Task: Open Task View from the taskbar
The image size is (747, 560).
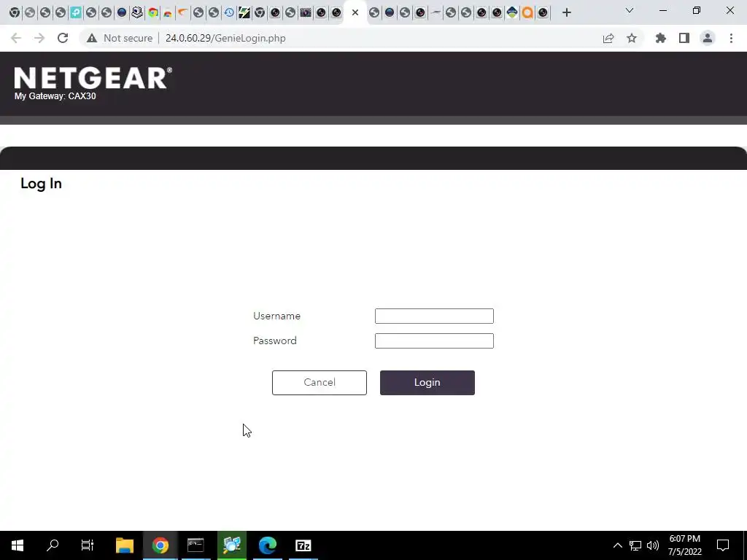Action: click(x=88, y=545)
